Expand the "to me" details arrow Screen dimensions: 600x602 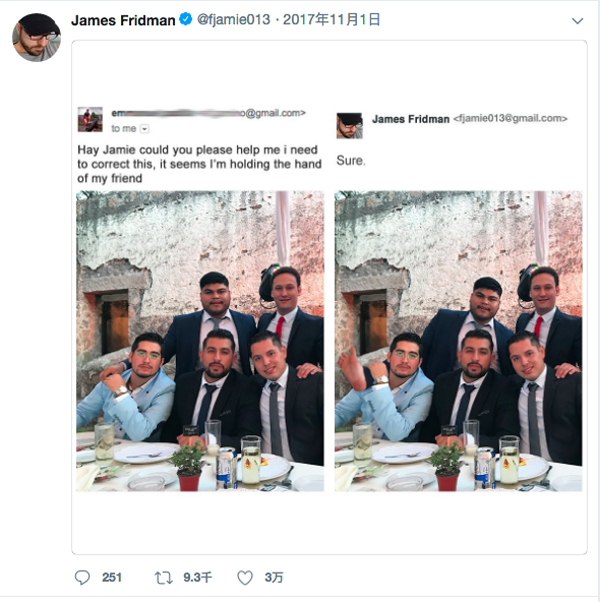[145, 129]
